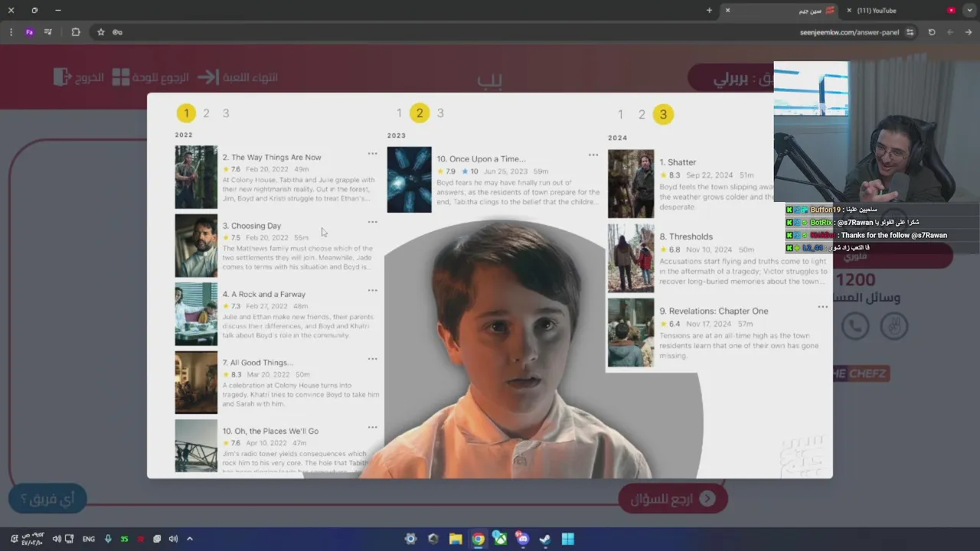Select page 2 in the 2022 column
This screenshot has height=551, width=980.
click(206, 113)
